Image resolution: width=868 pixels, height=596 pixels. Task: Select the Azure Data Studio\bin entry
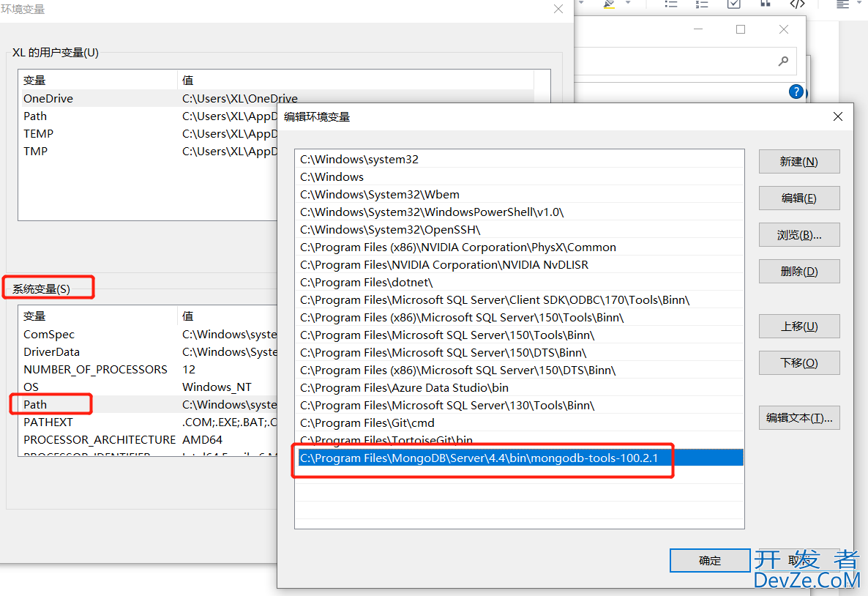pos(519,388)
